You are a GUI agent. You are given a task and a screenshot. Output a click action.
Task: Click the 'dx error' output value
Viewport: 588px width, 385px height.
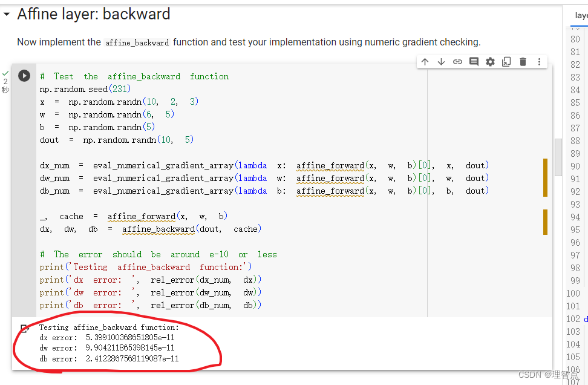(x=129, y=337)
